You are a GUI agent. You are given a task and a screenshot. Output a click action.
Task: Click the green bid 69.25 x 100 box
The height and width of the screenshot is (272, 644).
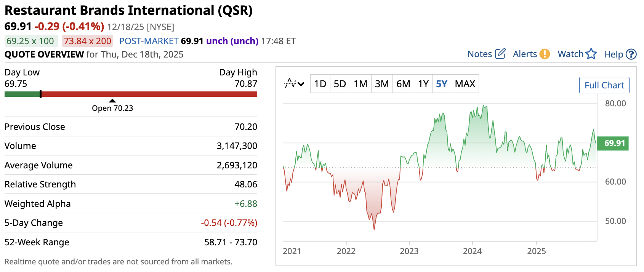(30, 41)
